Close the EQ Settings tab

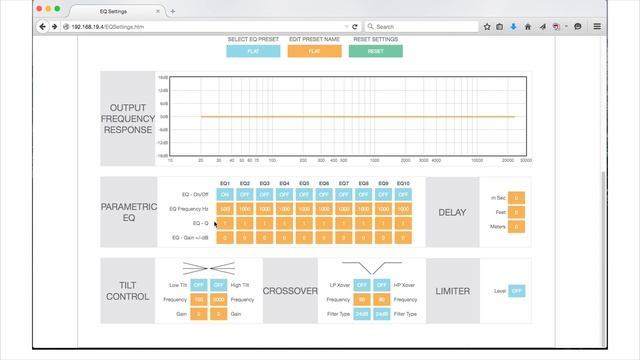pos(158,11)
